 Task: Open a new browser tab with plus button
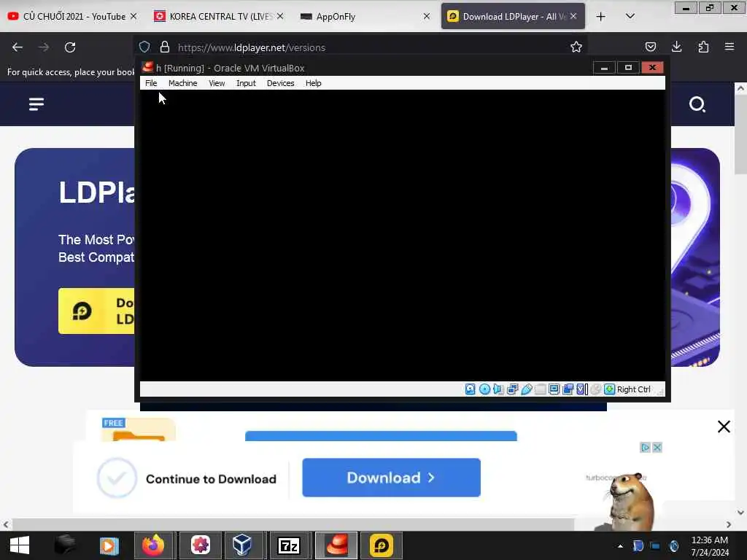coord(601,17)
